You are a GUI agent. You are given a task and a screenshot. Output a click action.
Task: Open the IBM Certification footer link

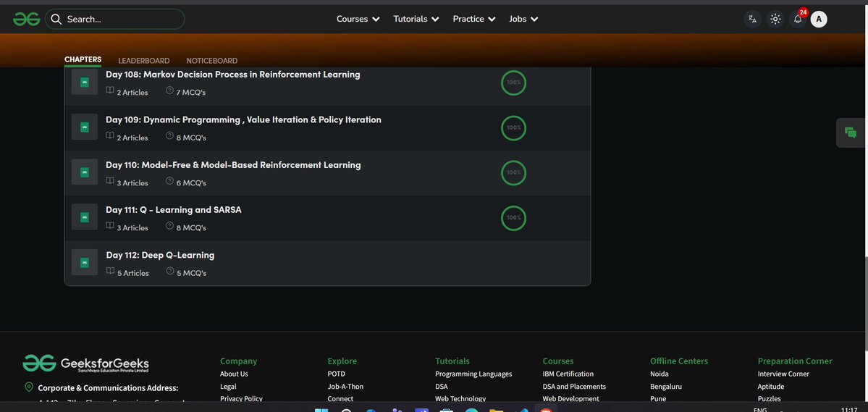[568, 374]
